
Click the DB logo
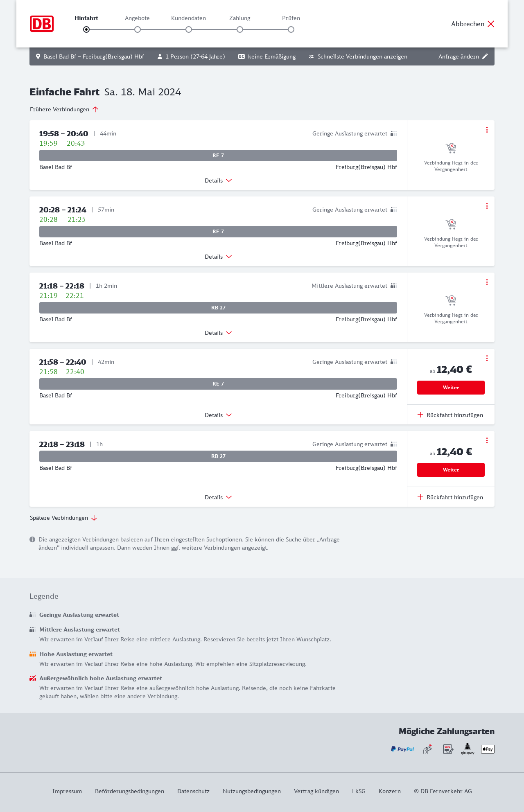[x=42, y=24]
